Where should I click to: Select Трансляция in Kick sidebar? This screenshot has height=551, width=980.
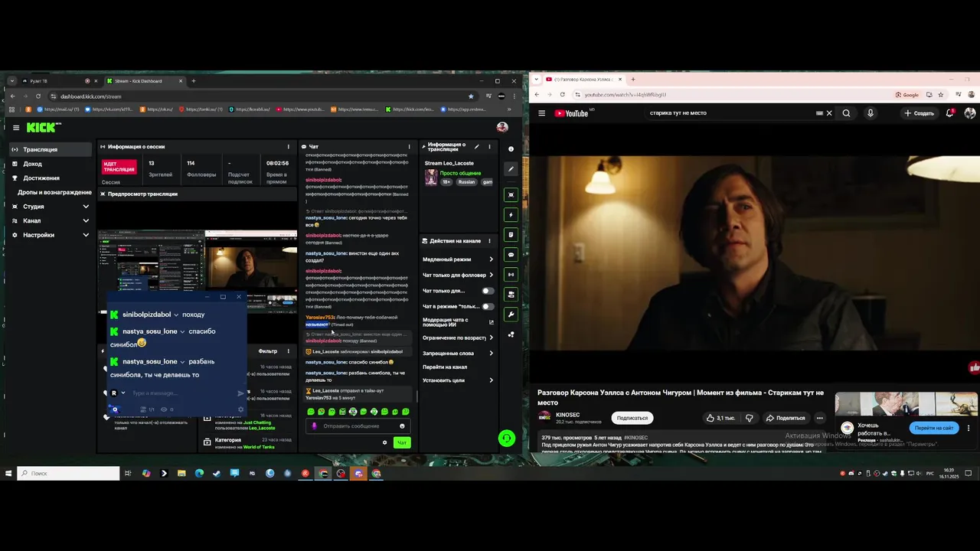[x=51, y=150]
